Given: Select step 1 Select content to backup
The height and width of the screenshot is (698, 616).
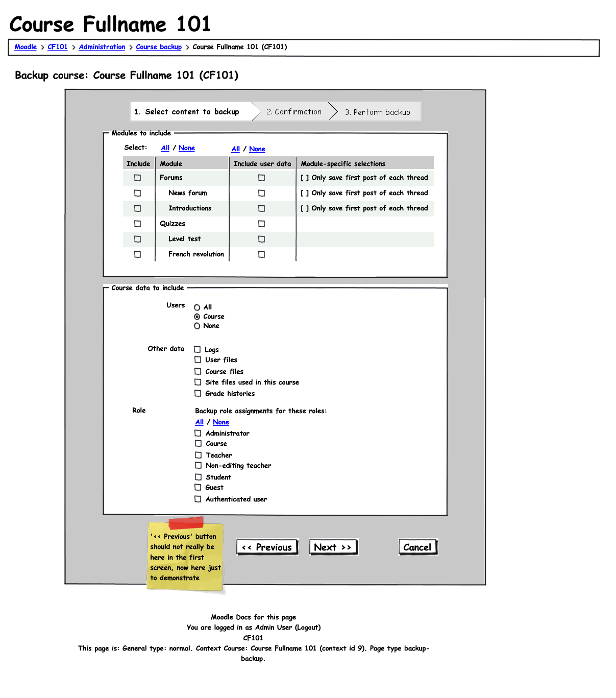Looking at the screenshot, I should coord(191,111).
